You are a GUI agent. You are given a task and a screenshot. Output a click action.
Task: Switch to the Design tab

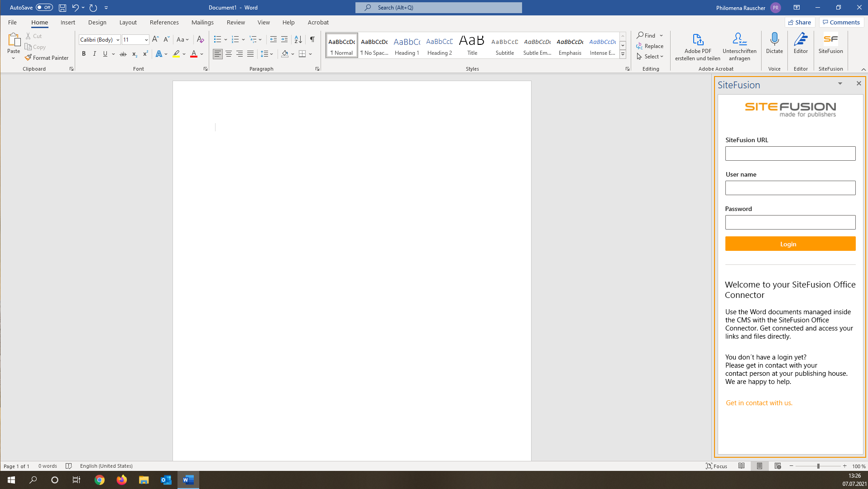(97, 22)
